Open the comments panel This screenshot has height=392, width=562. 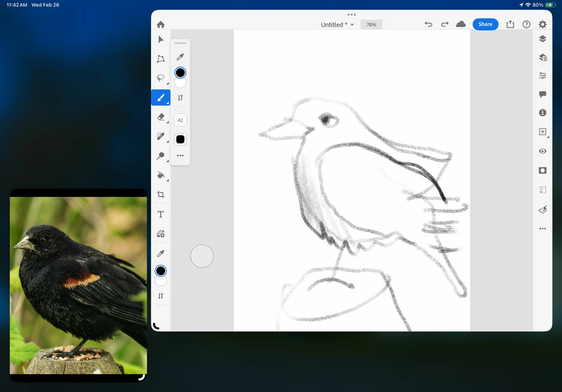click(x=543, y=94)
